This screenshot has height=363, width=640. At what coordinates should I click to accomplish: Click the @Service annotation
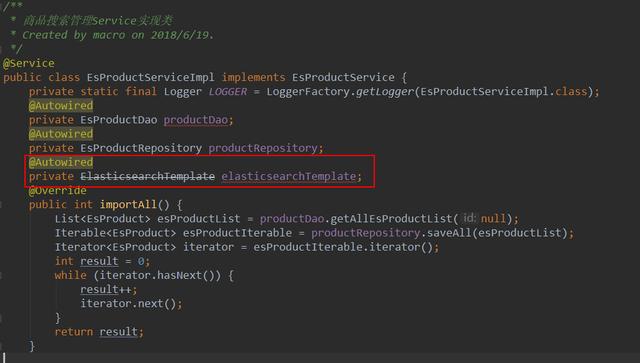29,63
